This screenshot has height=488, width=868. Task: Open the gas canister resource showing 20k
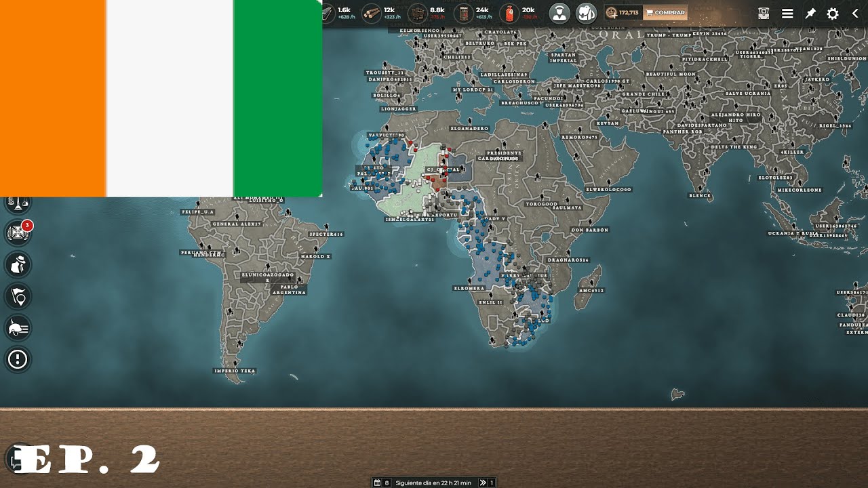520,13
